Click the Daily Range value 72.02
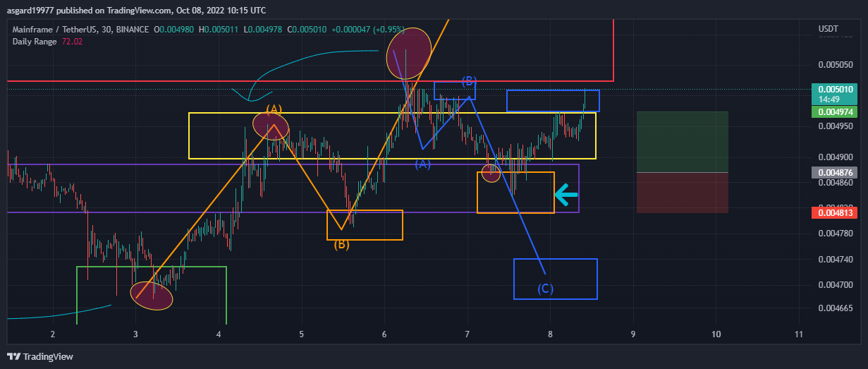 pos(73,42)
